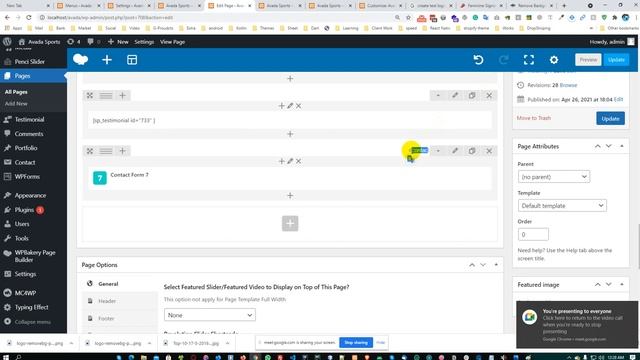Open the Parent dropdown
Image resolution: width=640 pixels, height=360 pixels.
point(553,177)
